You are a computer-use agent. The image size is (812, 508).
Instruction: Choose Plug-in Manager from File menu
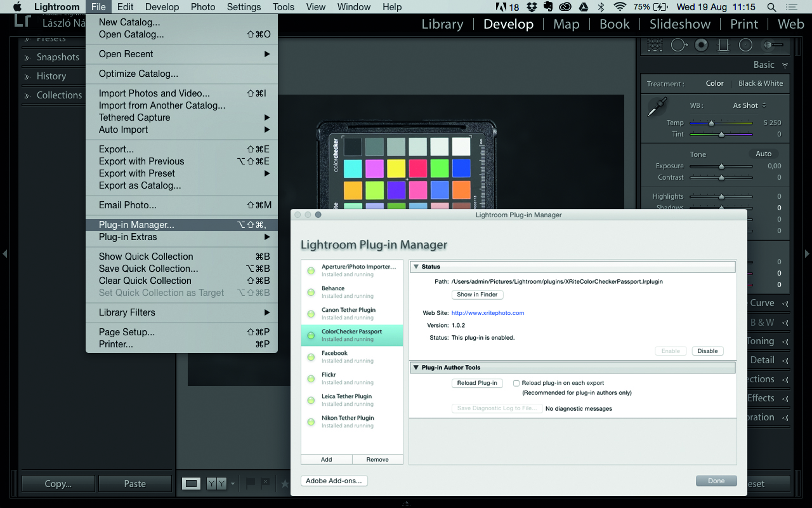[x=181, y=225]
